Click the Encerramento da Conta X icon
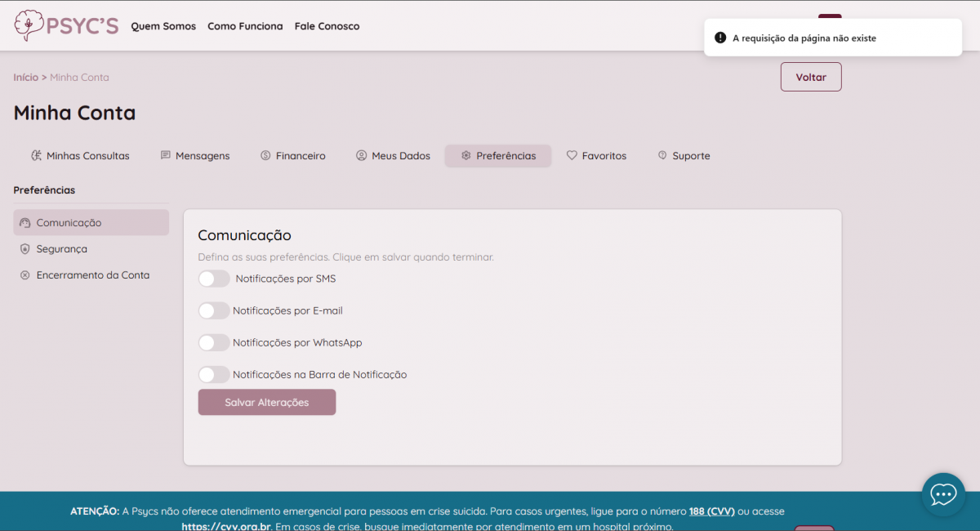This screenshot has width=980, height=531. coord(24,275)
